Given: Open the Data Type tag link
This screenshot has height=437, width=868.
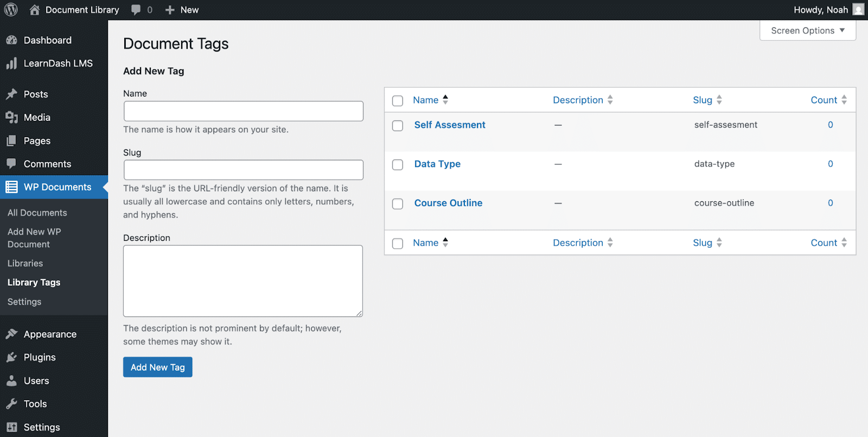Looking at the screenshot, I should click(437, 164).
